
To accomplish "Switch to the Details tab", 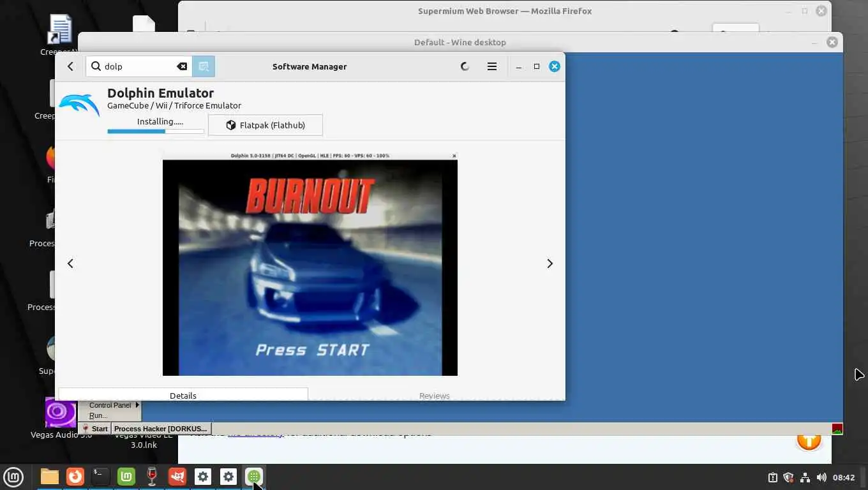I will [x=183, y=395].
